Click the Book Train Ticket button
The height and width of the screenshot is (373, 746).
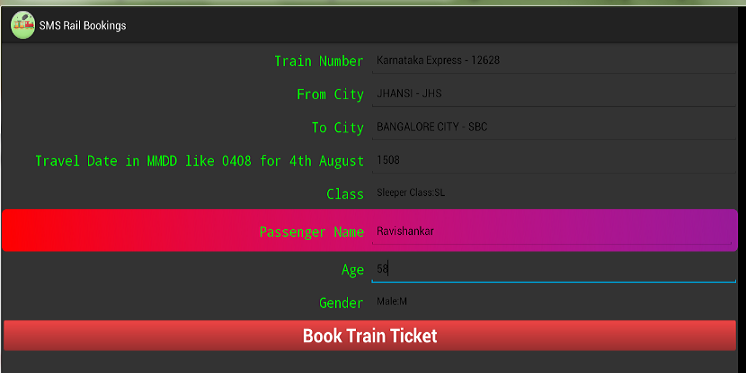click(x=370, y=335)
